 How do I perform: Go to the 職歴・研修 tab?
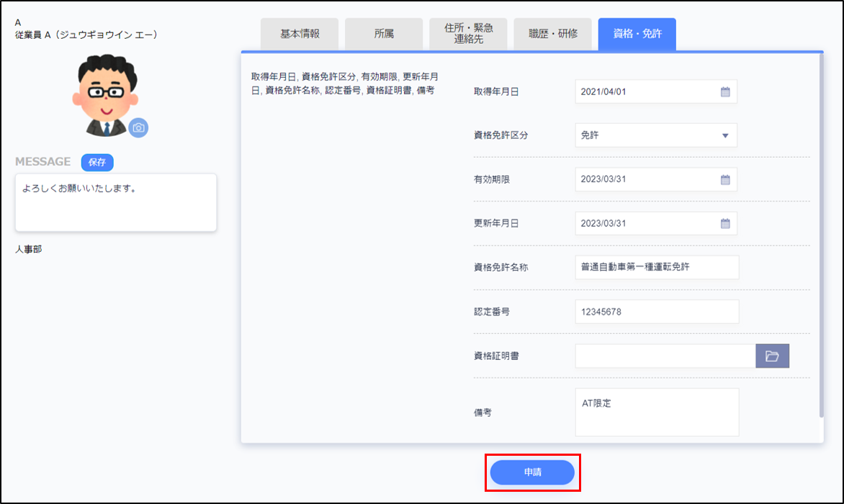[x=552, y=34]
